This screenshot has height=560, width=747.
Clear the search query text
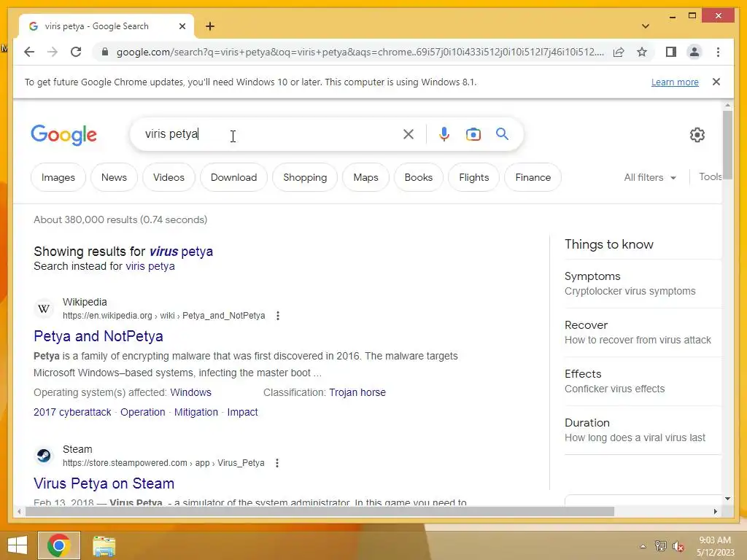[409, 134]
